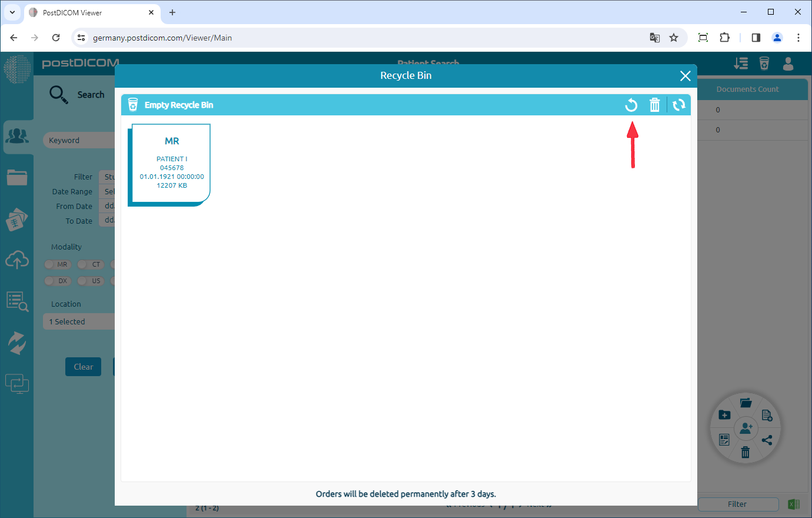Enable the CT modality toggle
Viewport: 812px width, 518px height.
90,264
